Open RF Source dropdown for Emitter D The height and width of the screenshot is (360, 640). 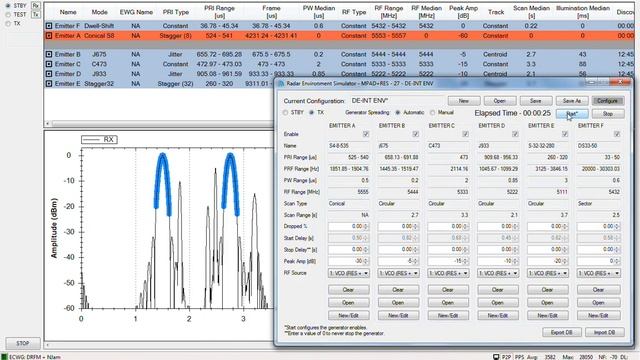coord(498,273)
